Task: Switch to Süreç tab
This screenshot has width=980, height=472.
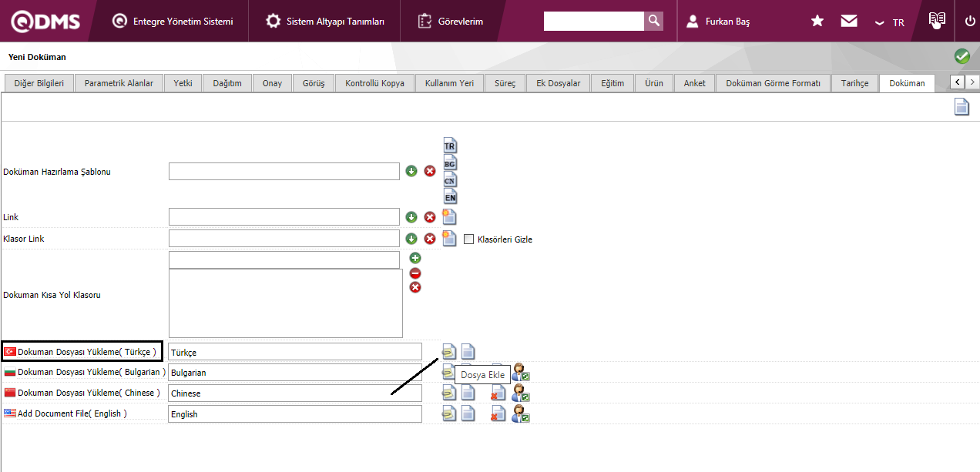Action: pyautogui.click(x=505, y=83)
